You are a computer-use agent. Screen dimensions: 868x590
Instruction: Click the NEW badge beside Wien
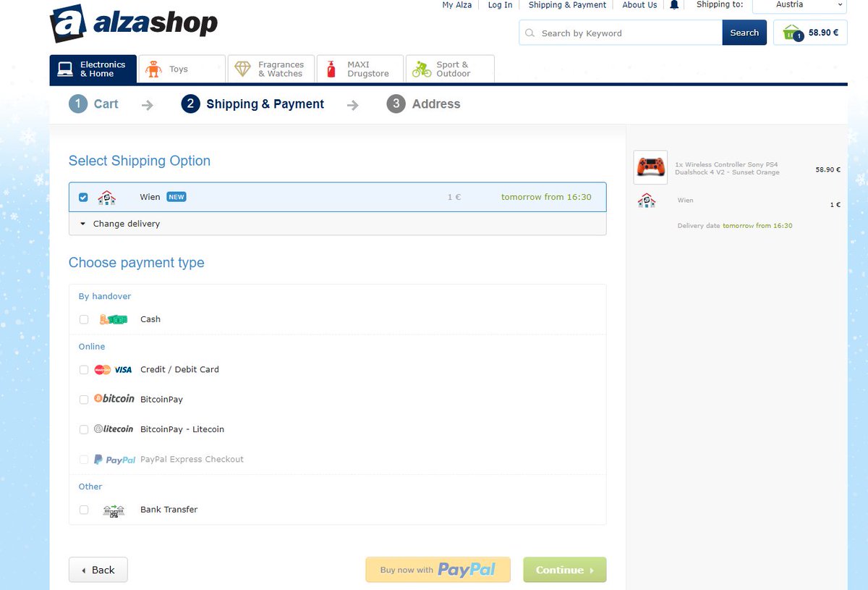[176, 198]
